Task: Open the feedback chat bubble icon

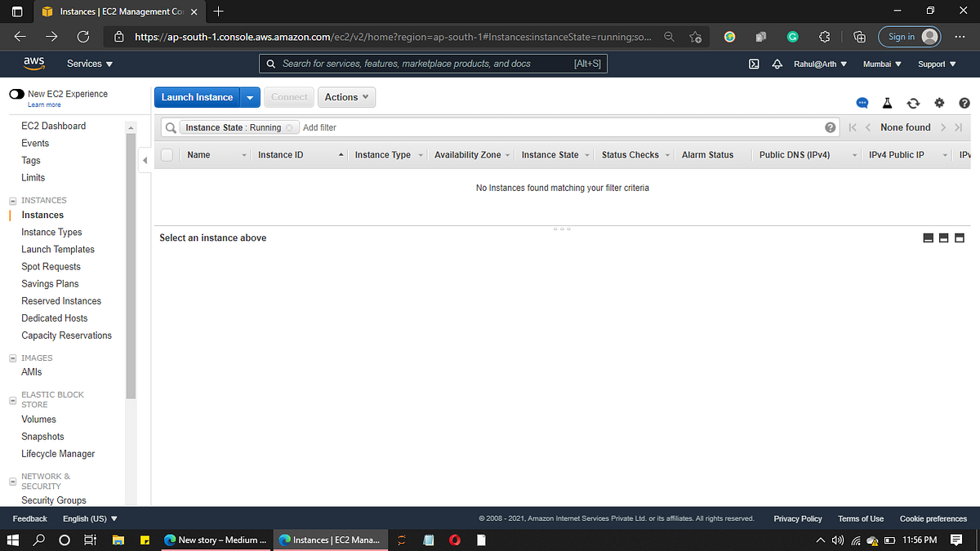Action: (x=862, y=104)
